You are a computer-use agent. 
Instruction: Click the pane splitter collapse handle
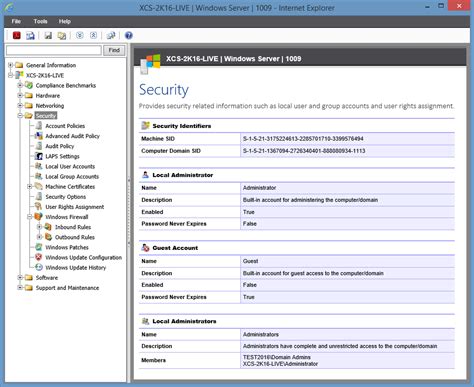coord(129,212)
